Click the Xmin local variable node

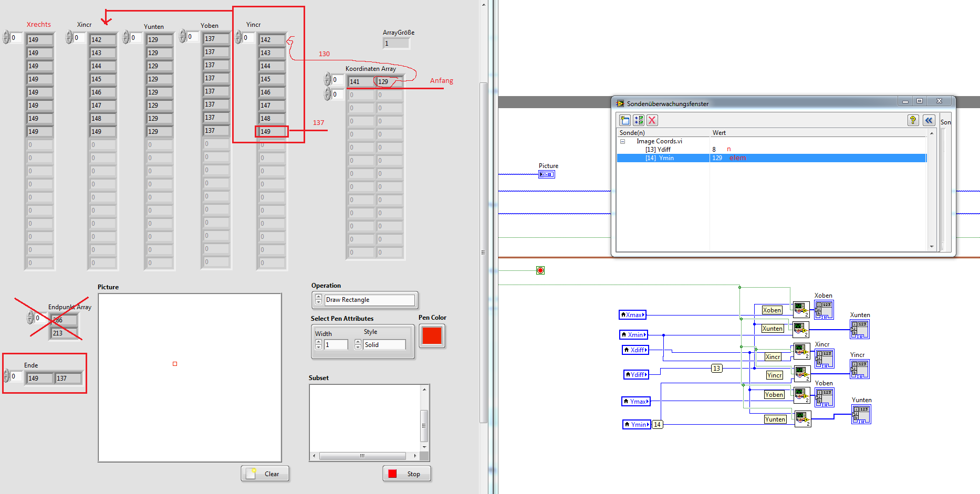[634, 334]
